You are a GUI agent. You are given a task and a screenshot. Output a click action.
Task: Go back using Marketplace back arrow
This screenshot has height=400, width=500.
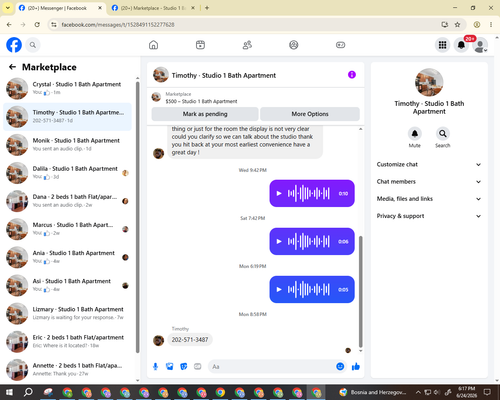click(12, 67)
